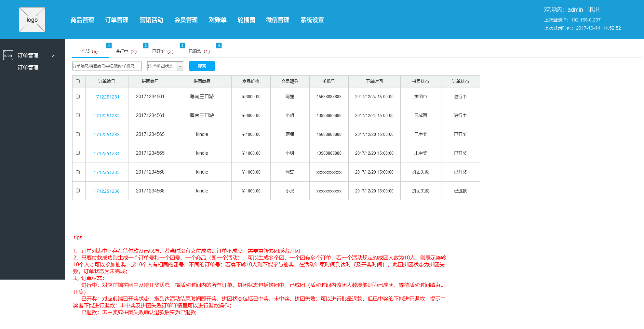The width and height of the screenshot is (644, 329).
Task: Focus the order number search input
Action: click(107, 66)
